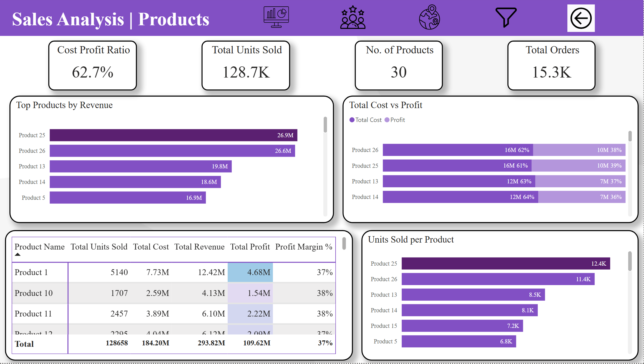Click the Top Products by Revenue scrollbar

point(325,125)
